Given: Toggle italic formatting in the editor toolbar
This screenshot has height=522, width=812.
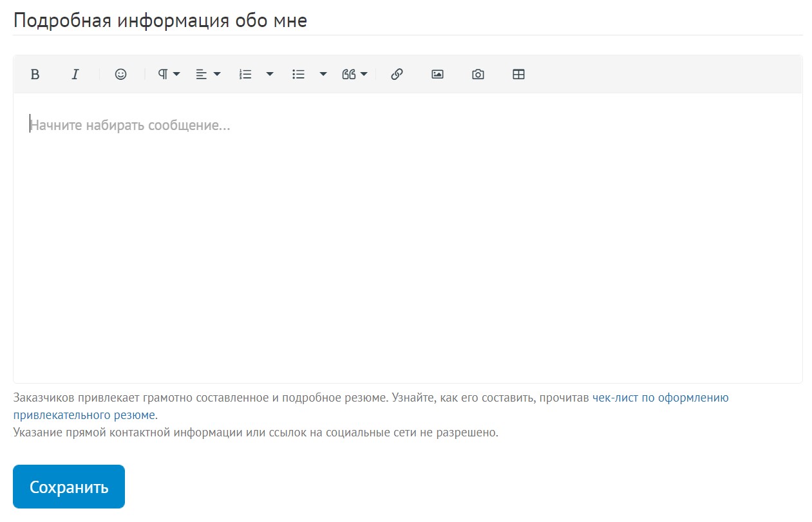Looking at the screenshot, I should [x=75, y=74].
